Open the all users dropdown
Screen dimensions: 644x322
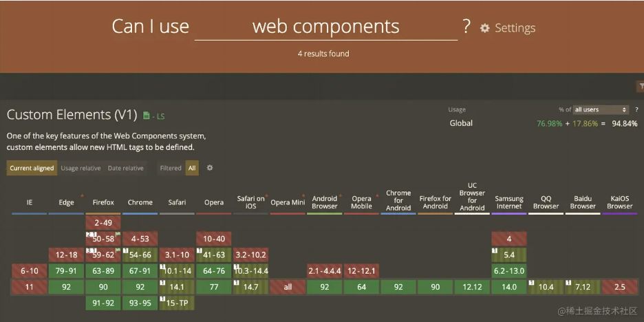pos(601,109)
